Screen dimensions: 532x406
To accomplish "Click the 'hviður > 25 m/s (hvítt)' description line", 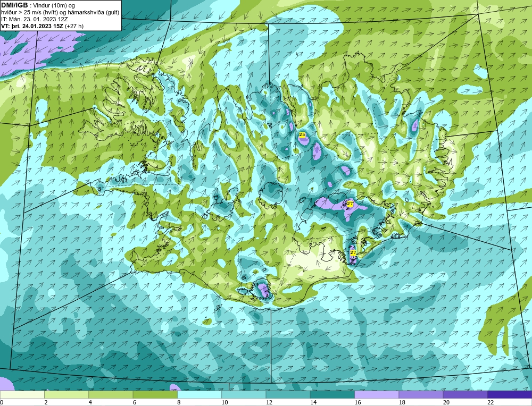I will tap(60, 12).
